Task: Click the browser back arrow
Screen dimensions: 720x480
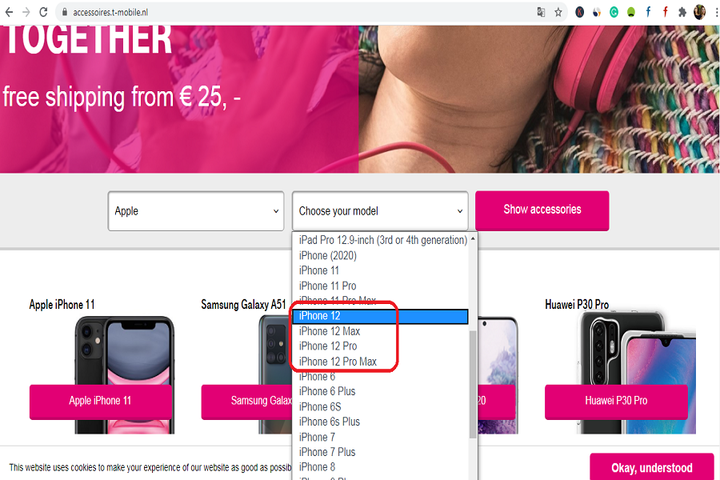Action: coord(9,12)
